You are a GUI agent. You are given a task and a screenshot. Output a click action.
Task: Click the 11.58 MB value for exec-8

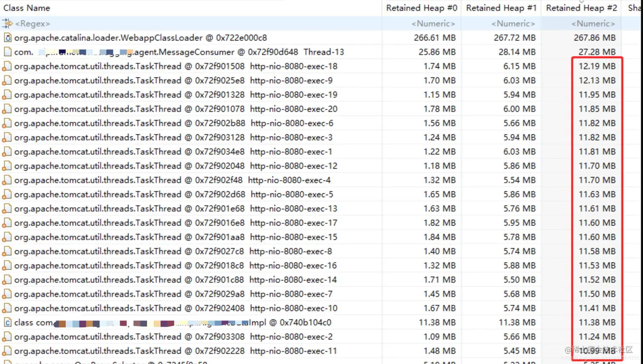pyautogui.click(x=597, y=251)
